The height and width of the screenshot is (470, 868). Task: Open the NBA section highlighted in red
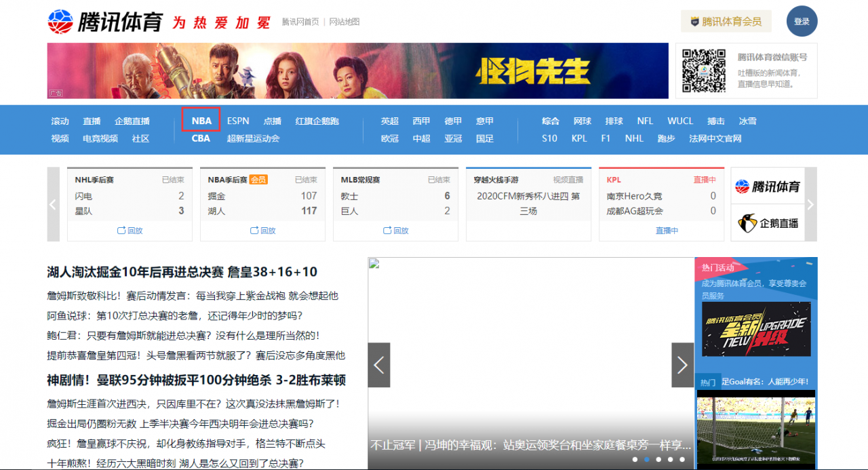coord(201,121)
